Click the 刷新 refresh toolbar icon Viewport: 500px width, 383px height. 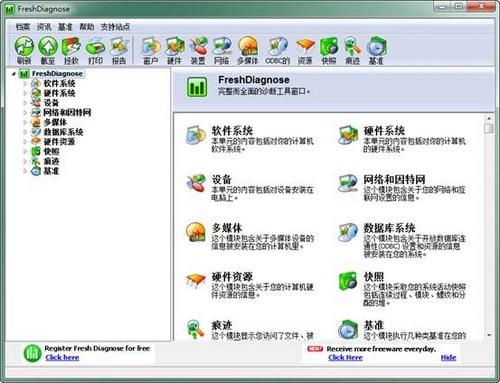click(x=24, y=46)
